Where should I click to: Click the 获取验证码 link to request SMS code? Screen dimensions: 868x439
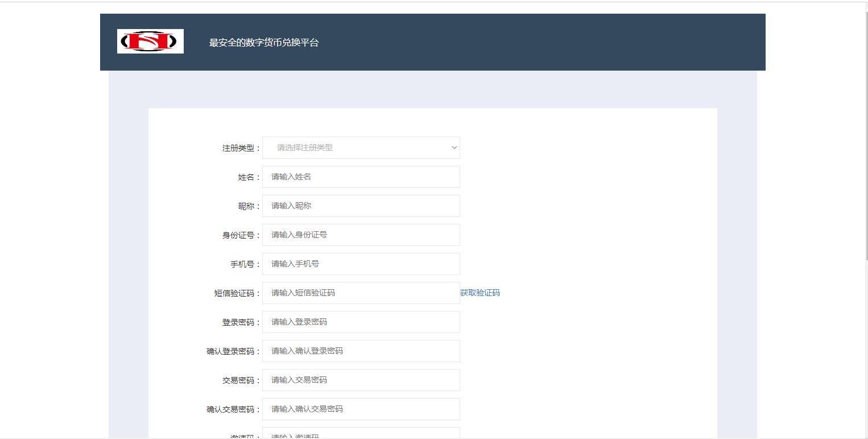click(480, 293)
